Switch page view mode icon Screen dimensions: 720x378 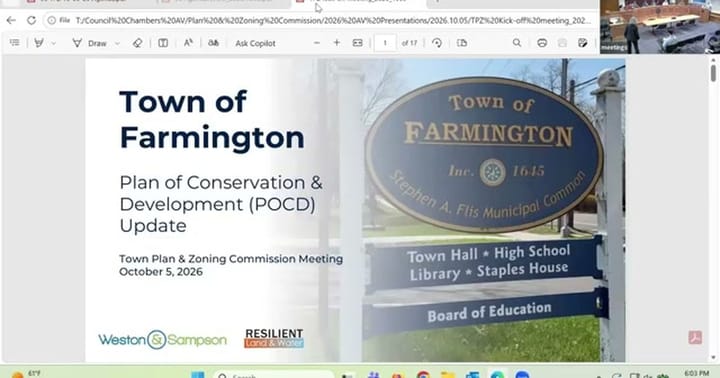[x=462, y=43]
